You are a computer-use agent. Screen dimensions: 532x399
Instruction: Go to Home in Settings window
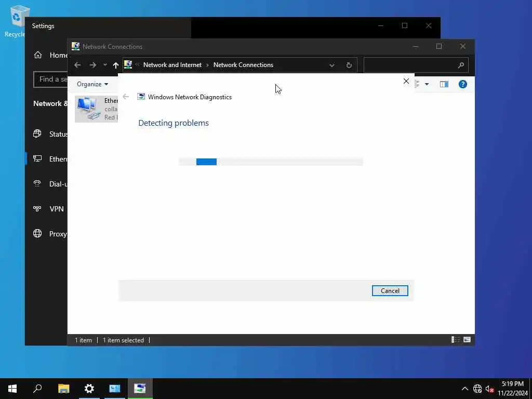(50, 55)
